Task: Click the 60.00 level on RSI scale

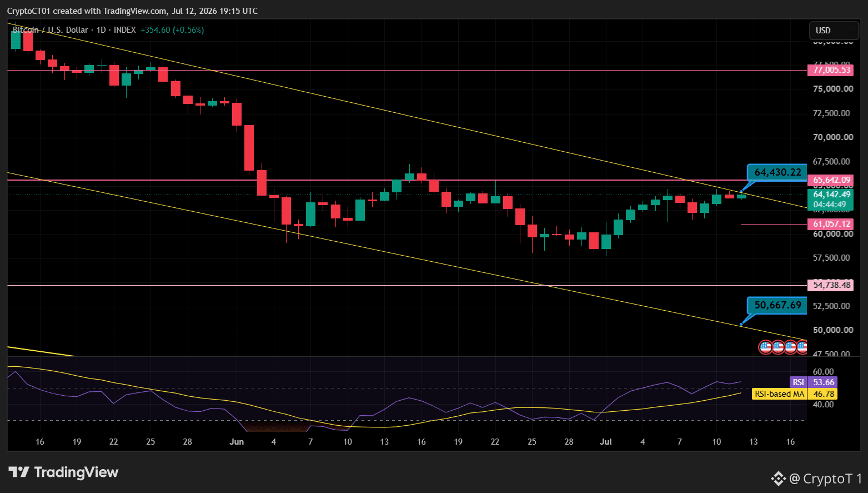Action: [x=823, y=372]
